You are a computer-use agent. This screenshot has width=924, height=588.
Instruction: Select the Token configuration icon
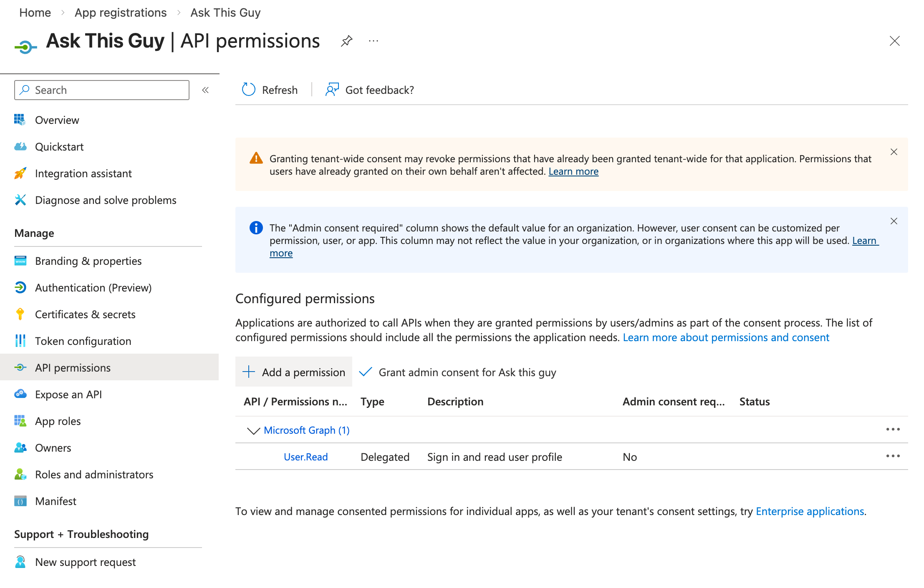click(x=20, y=341)
